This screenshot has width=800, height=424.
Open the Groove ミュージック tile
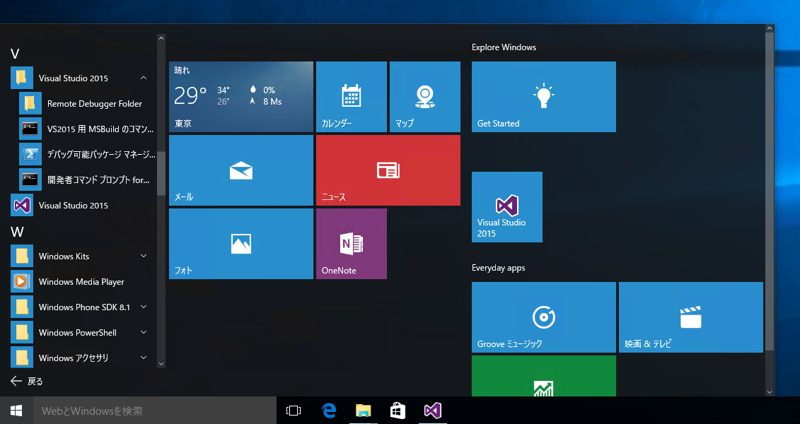[543, 317]
